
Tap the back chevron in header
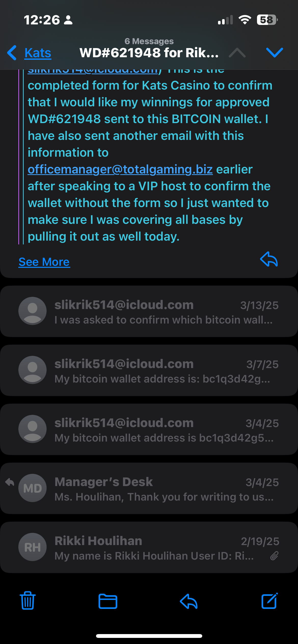pyautogui.click(x=12, y=53)
